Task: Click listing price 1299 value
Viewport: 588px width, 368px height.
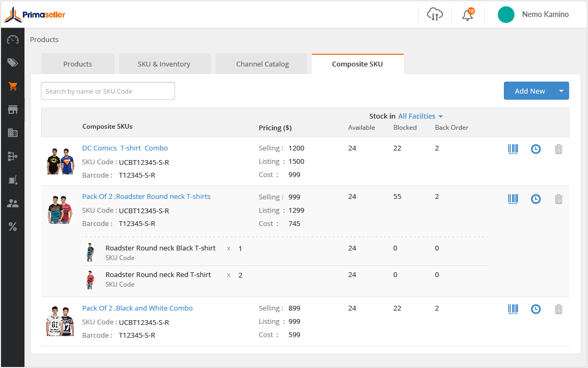Action: click(x=296, y=211)
